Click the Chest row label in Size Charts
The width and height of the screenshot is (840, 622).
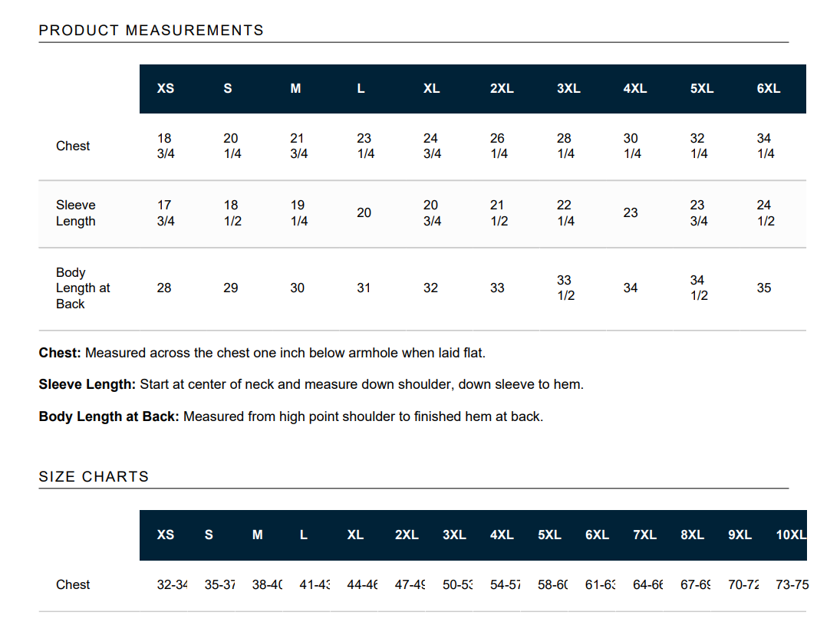(73, 584)
